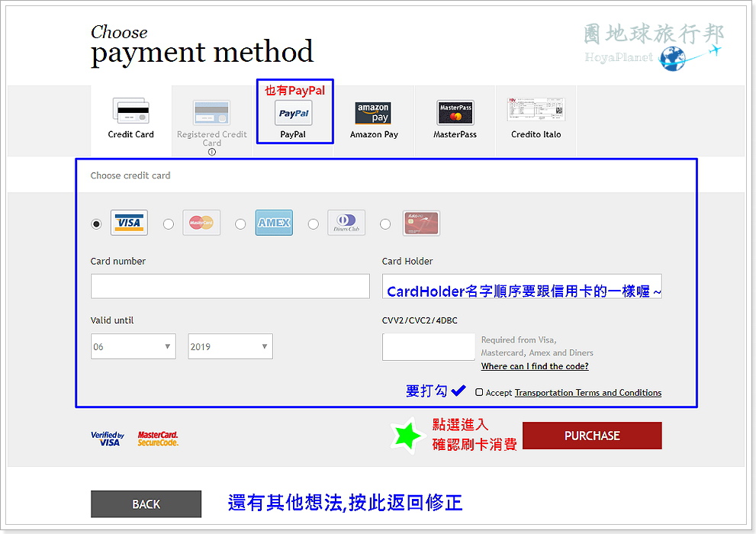Switch to the Registered Credit Card tab label
The width and height of the screenshot is (756, 534).
pos(211,138)
